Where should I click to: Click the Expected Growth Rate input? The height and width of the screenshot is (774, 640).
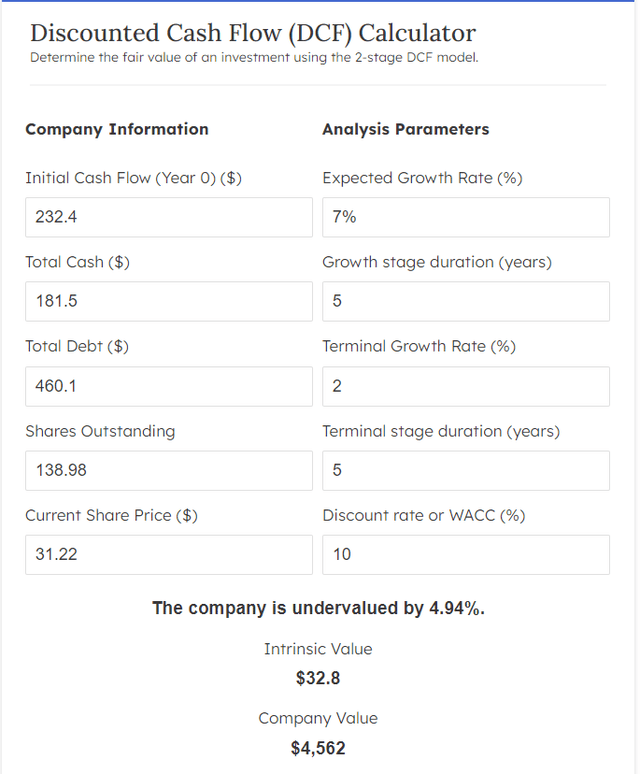click(465, 217)
